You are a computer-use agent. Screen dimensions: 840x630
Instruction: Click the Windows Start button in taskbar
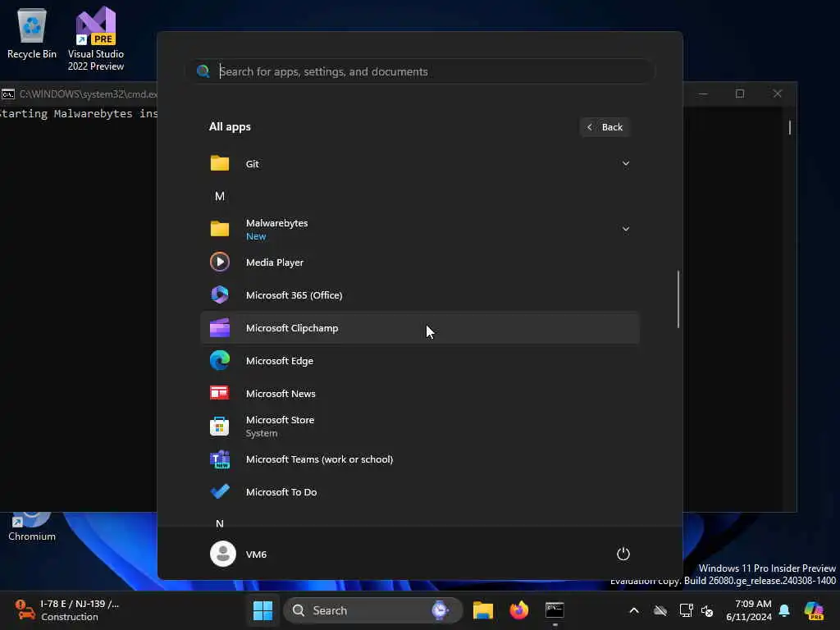click(262, 610)
